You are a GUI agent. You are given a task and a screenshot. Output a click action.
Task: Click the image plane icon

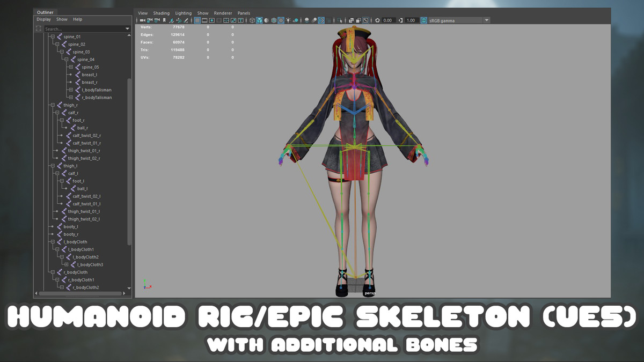[x=171, y=20]
